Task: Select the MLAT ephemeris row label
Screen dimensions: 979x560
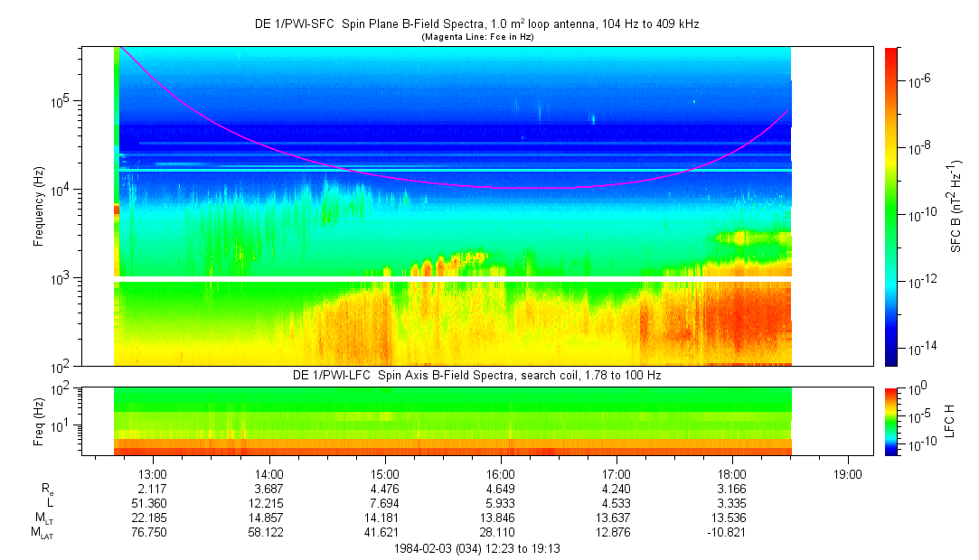Action: click(41, 533)
